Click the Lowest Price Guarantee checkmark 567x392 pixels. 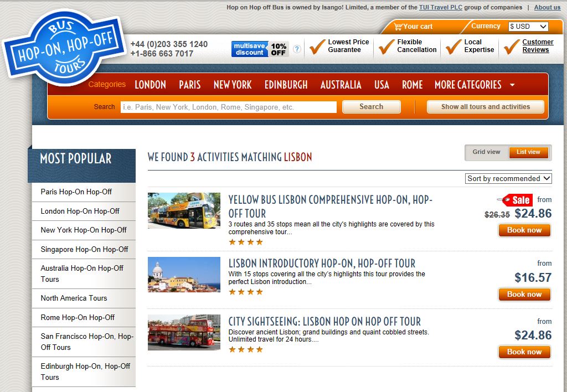pos(317,47)
